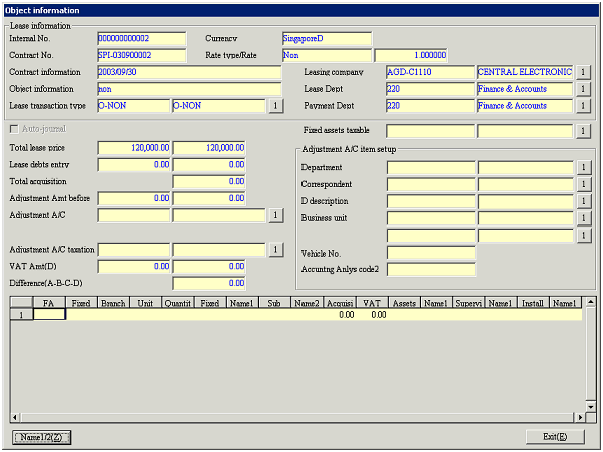
Task: Select row 1 header in grid
Action: pos(22,315)
